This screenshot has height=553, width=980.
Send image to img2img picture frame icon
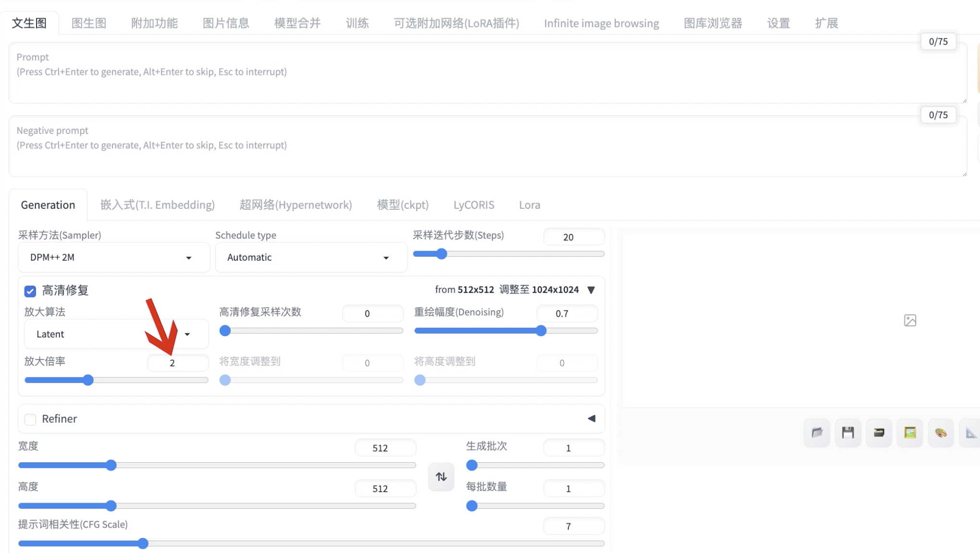click(x=910, y=433)
